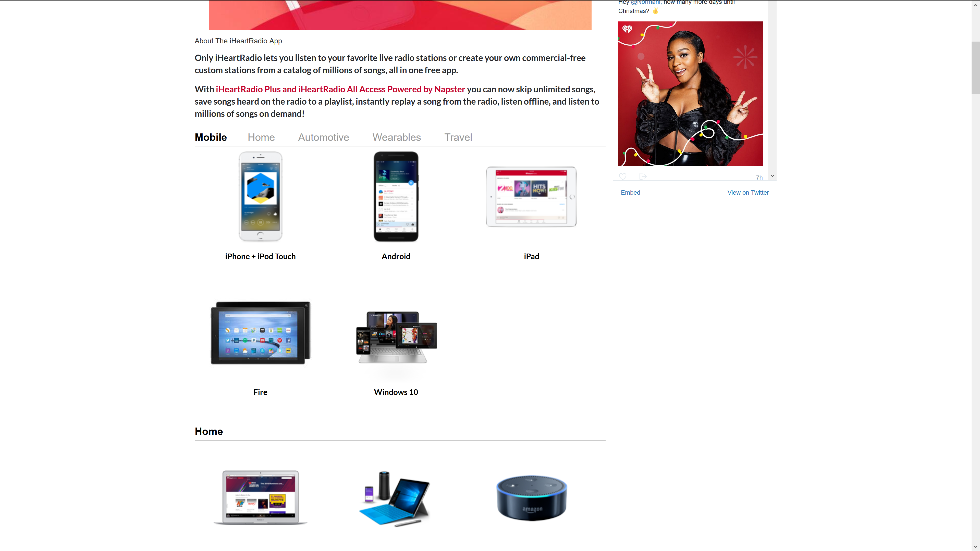
Task: Switch to the Mobile tab
Action: point(211,137)
